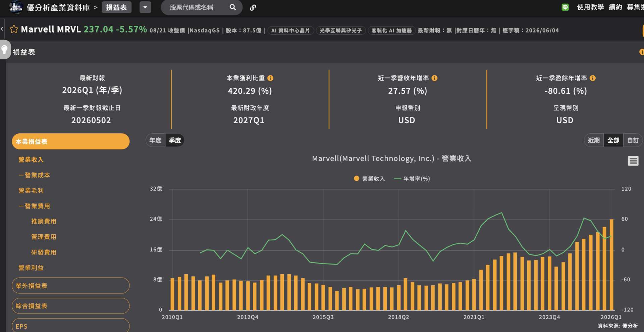The image size is (644, 332).
Task: Toggle 年增率(%) legend series
Action: click(412, 179)
